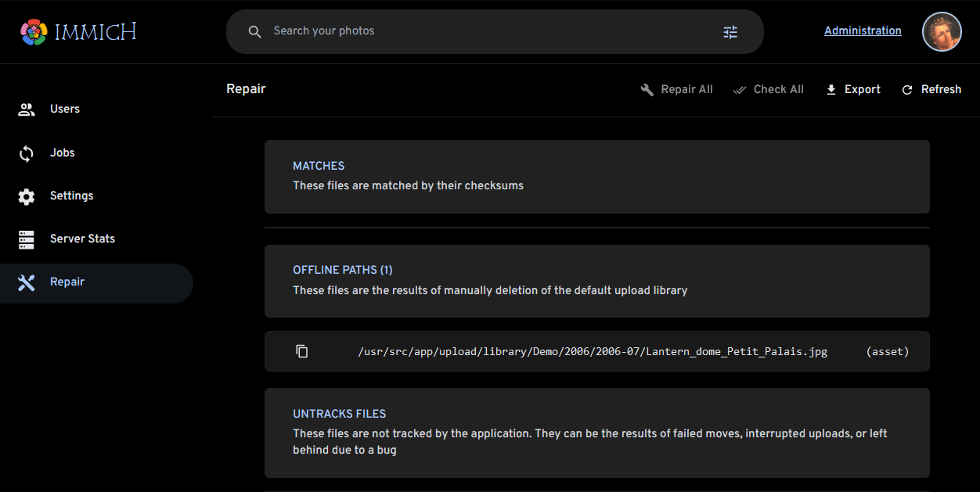Open the Jobs sidebar item
Viewport: 980px width, 492px height.
62,153
